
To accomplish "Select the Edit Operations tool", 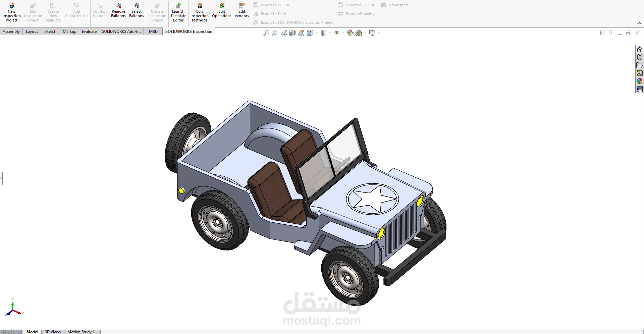I will (x=222, y=11).
